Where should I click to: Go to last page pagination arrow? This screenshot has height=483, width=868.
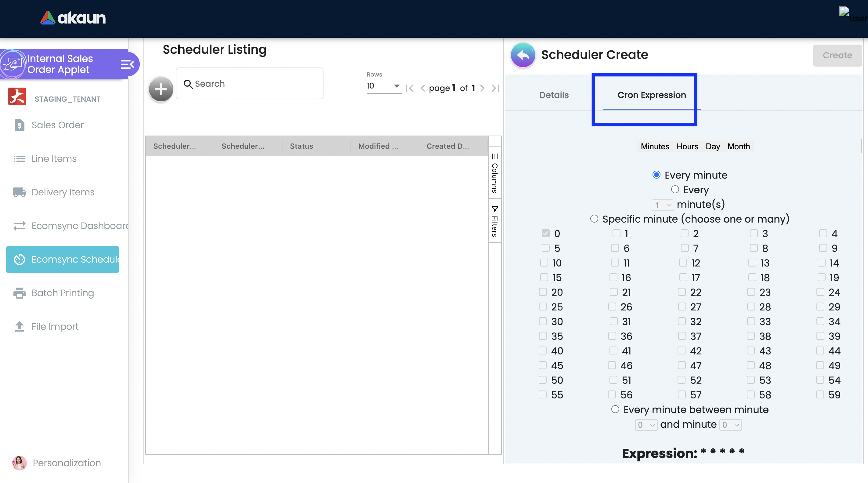click(495, 88)
